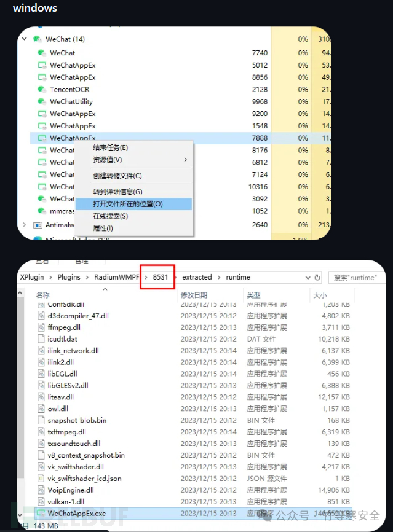
Task: Select the txffmpeg.dll file icon
Action: (x=41, y=432)
